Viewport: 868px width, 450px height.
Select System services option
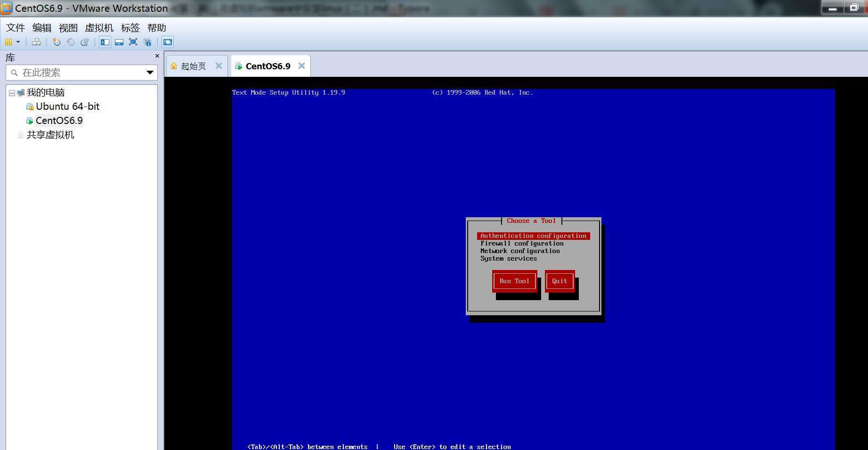point(509,258)
